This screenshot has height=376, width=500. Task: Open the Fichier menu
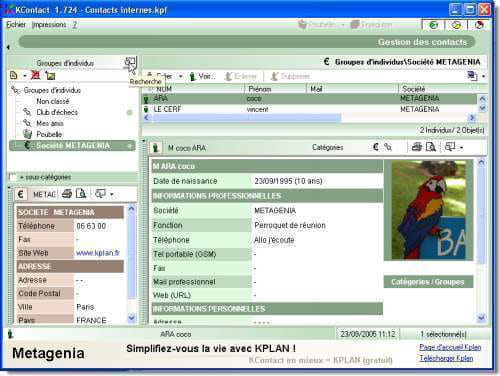click(16, 25)
